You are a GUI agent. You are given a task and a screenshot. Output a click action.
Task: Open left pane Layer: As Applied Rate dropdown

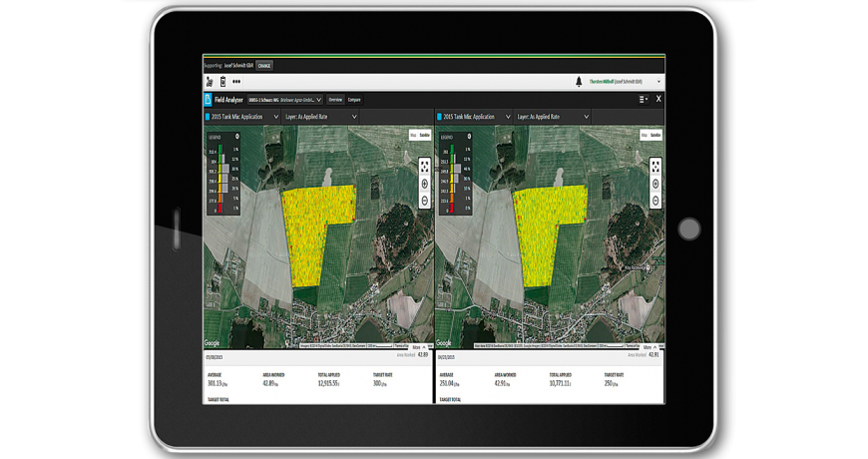(x=321, y=117)
